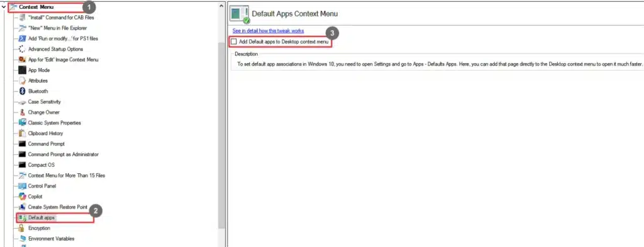Screen dimensions: 644x247
Task: Click the Default apps tree icon
Action: (x=22, y=217)
